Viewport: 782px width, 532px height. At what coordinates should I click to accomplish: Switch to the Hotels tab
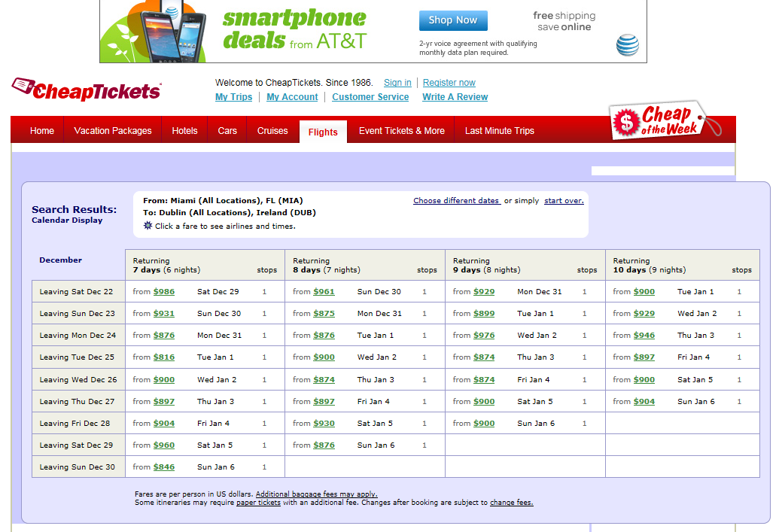[x=184, y=130]
